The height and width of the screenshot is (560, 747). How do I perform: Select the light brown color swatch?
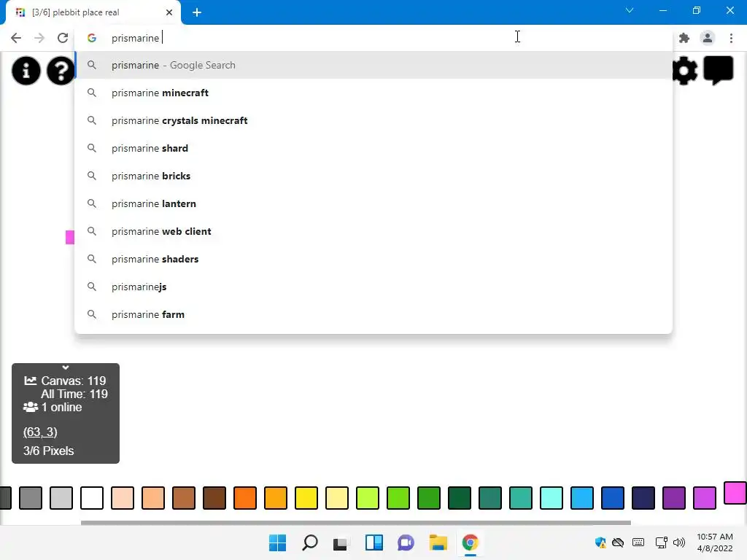183,498
